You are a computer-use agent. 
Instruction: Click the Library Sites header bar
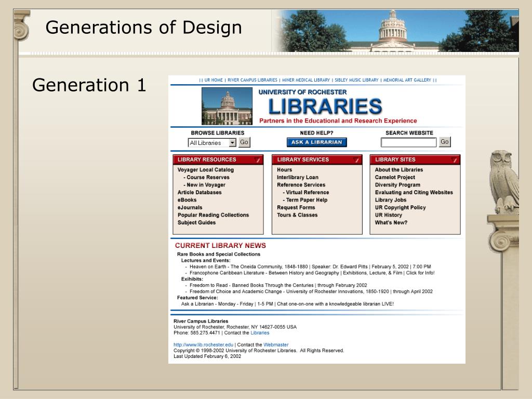(415, 160)
